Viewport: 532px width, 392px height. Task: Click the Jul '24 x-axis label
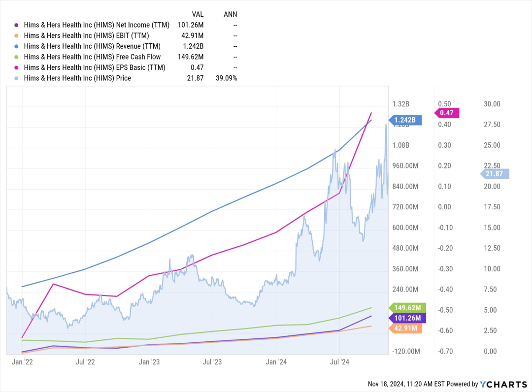pyautogui.click(x=339, y=362)
